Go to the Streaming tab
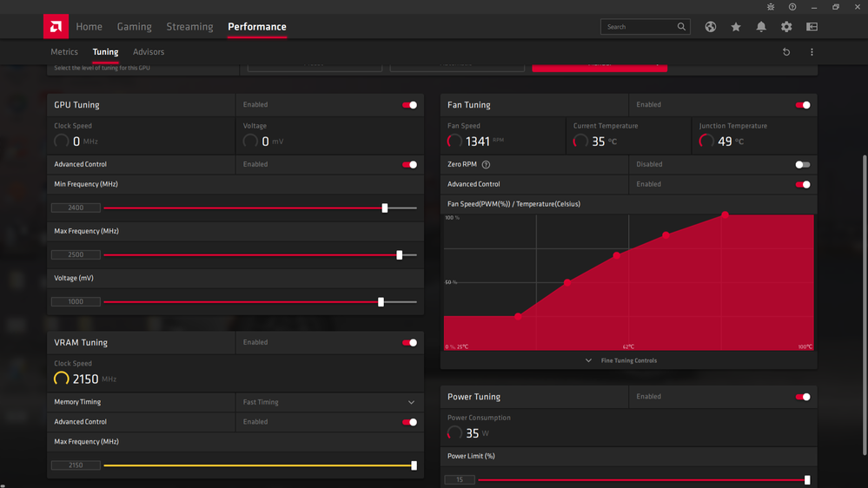Screen dimensions: 868x488 click(x=190, y=27)
